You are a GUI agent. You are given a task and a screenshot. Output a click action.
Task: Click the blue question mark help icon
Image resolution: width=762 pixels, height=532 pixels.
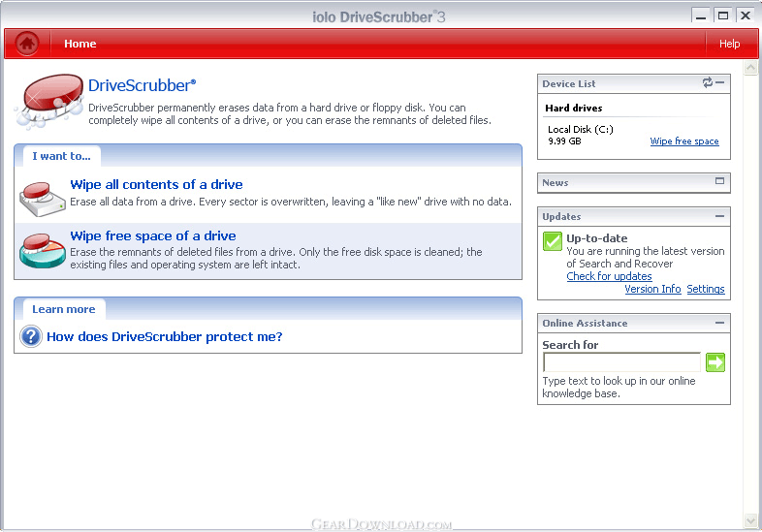click(x=31, y=336)
